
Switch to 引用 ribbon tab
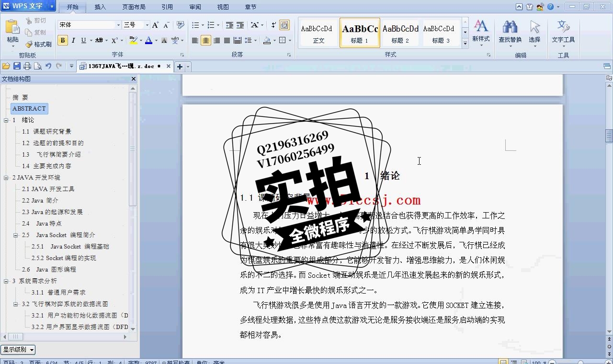coord(167,7)
